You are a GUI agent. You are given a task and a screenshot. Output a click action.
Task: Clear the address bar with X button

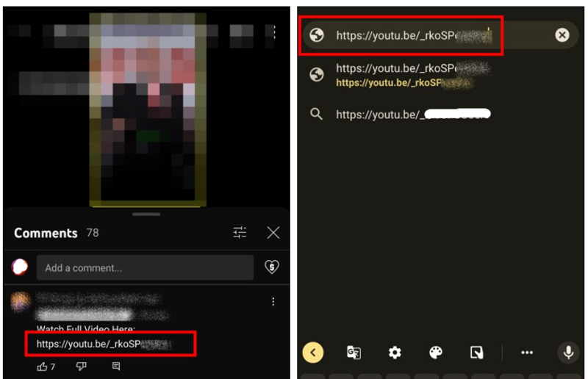coord(562,35)
